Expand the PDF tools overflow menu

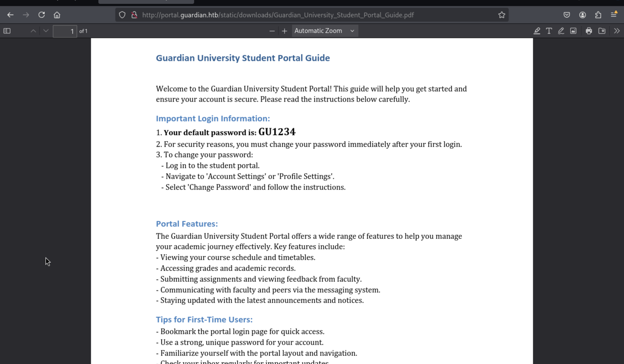617,31
